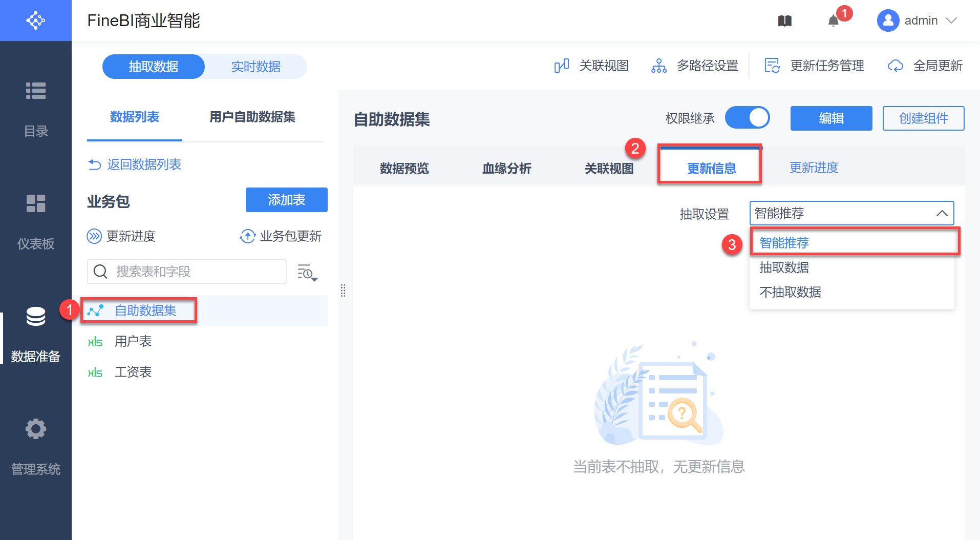The image size is (980, 540).
Task: Click the FineBI logo icon
Action: (36, 20)
